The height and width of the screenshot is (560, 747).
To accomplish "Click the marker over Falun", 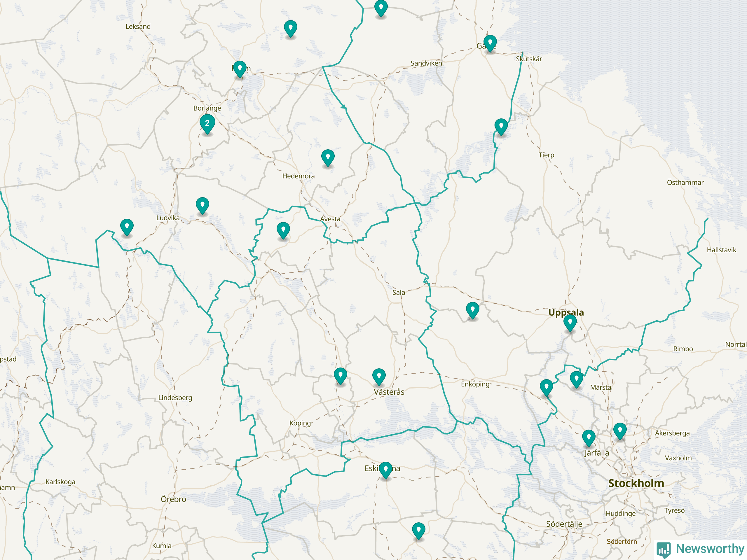I will point(240,69).
